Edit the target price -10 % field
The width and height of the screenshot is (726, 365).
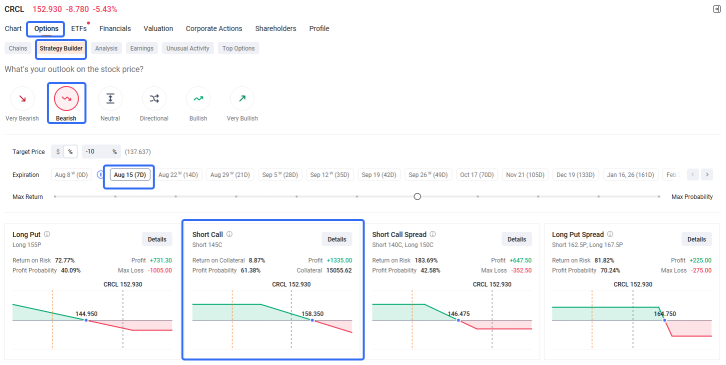[x=101, y=151]
